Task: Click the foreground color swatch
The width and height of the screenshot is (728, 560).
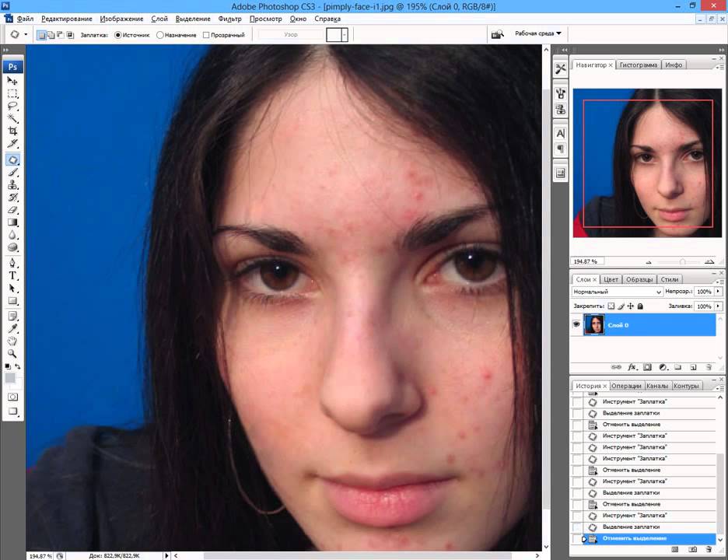Action: (10, 377)
